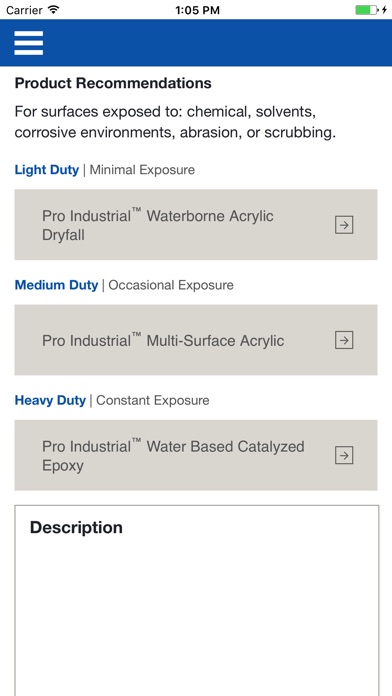Tap arrow icon on Multi-Surface Acrylic card

click(344, 340)
